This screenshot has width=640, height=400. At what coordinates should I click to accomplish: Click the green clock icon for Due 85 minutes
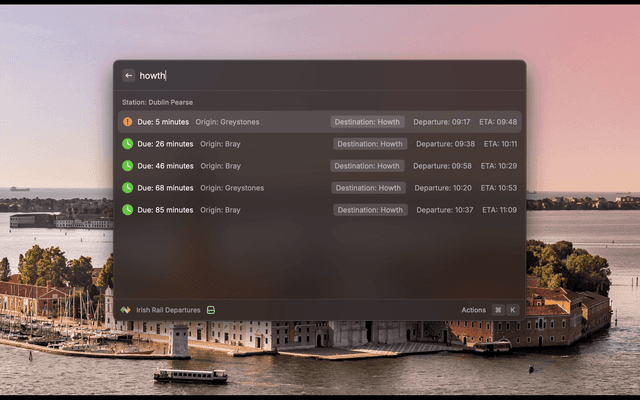point(127,210)
